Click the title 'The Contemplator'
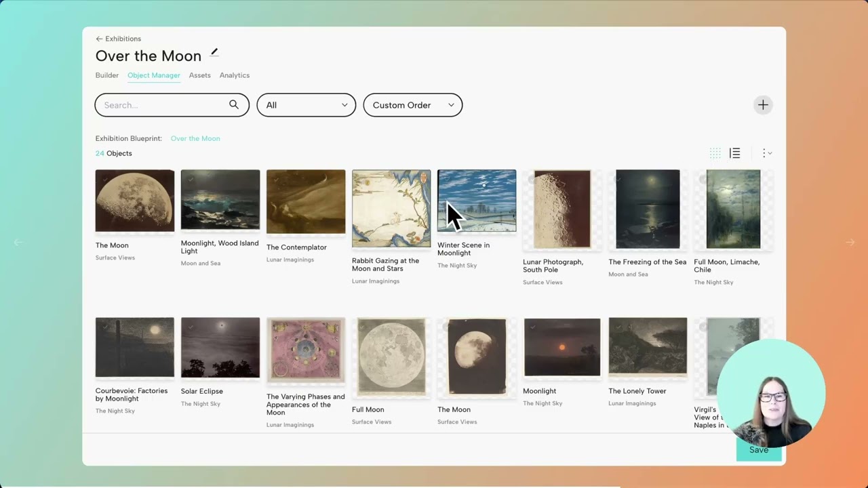Viewport: 868px width, 488px height. (296, 247)
